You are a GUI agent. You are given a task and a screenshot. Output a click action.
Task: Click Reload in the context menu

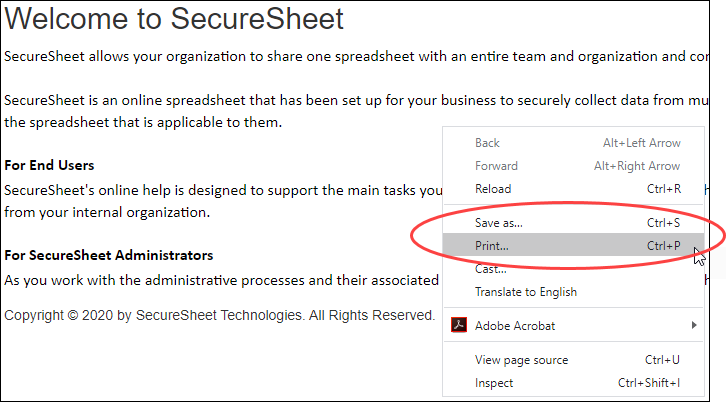click(493, 189)
